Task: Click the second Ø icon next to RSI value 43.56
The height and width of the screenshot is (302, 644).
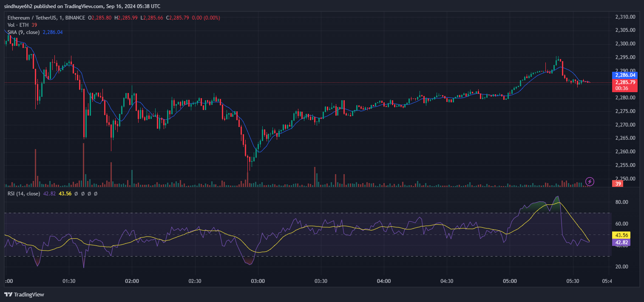Action: tap(83, 193)
